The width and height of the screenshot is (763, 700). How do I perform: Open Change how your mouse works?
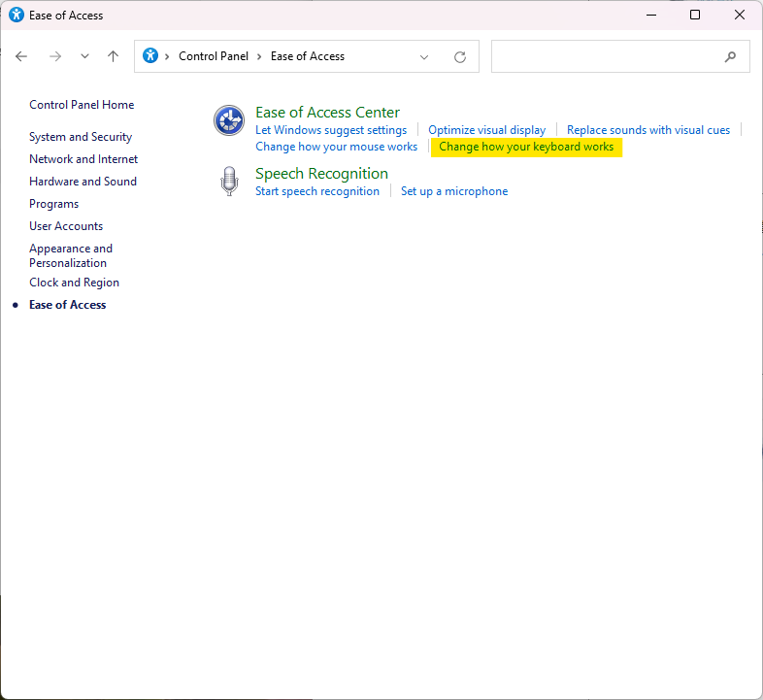click(x=336, y=147)
